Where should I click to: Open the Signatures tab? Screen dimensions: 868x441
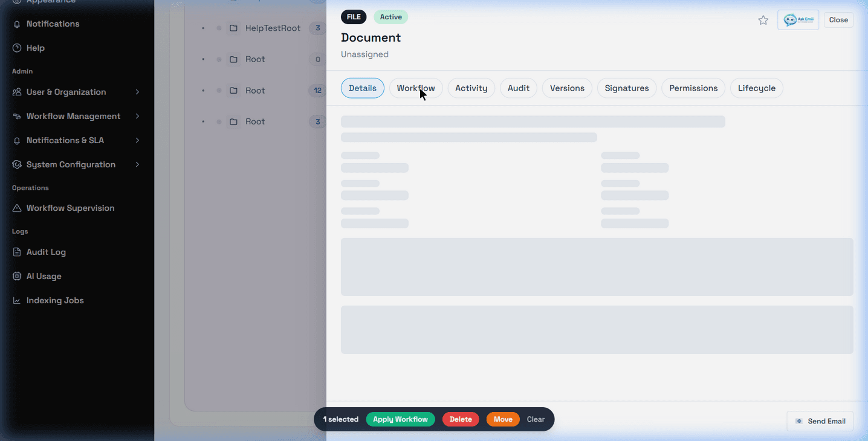tap(627, 88)
